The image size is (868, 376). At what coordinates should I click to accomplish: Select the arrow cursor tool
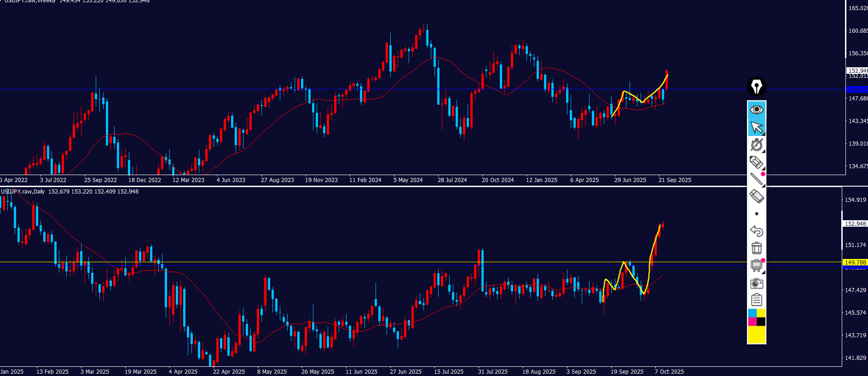[x=756, y=127]
